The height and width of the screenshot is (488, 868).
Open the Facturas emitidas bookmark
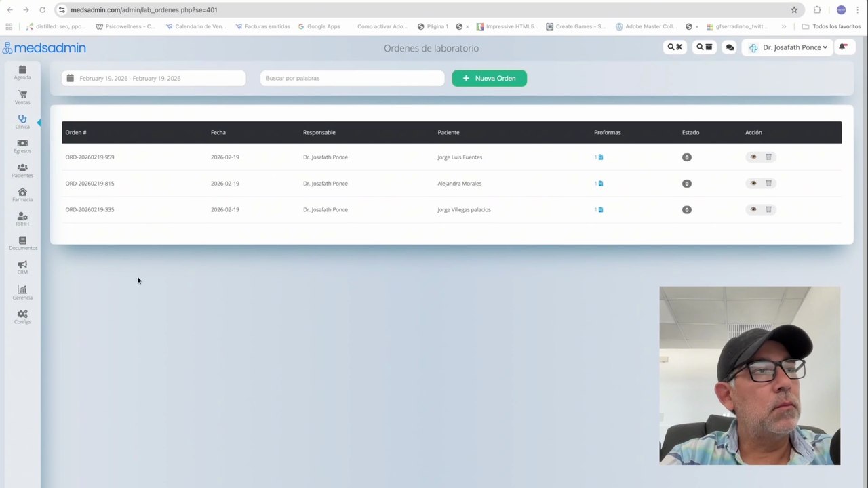tap(262, 26)
